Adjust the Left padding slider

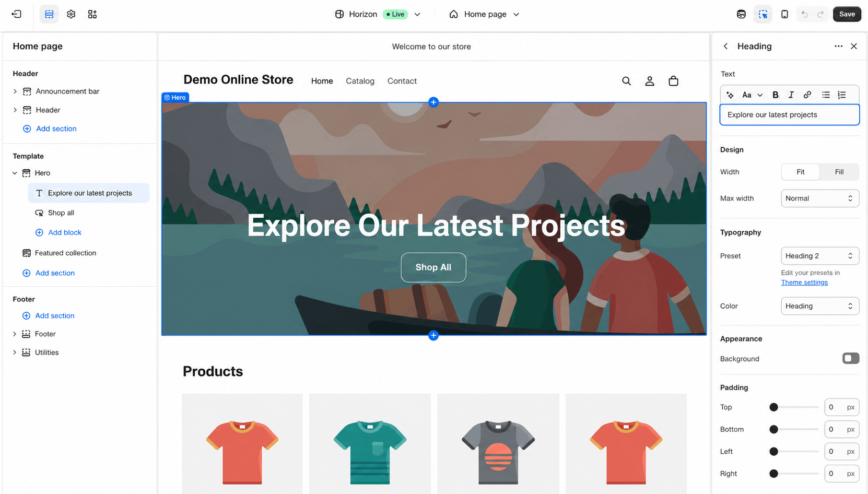(x=794, y=452)
